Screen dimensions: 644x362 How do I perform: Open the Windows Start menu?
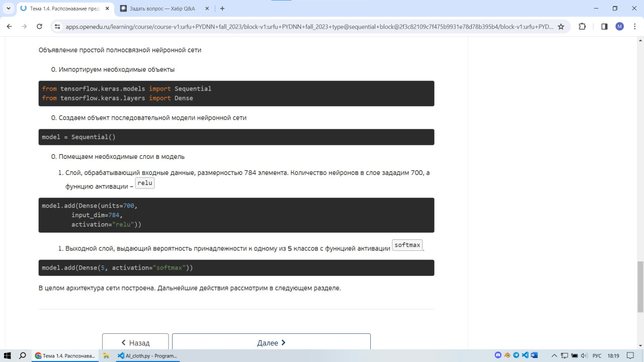pos(8,355)
